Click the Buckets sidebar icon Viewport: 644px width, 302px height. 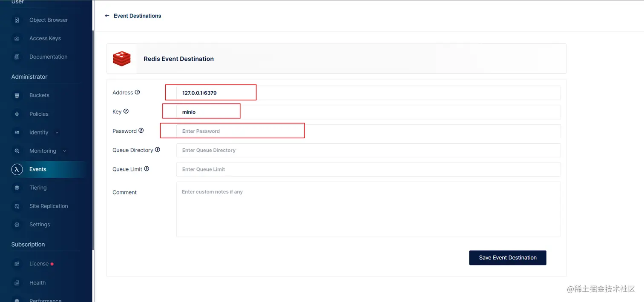pos(17,95)
